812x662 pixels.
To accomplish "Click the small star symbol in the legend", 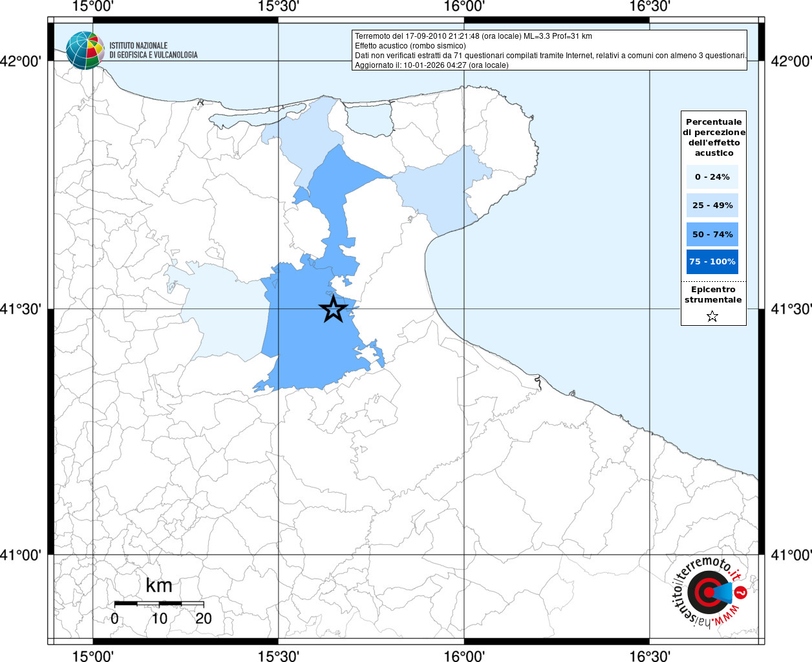I will [712, 316].
